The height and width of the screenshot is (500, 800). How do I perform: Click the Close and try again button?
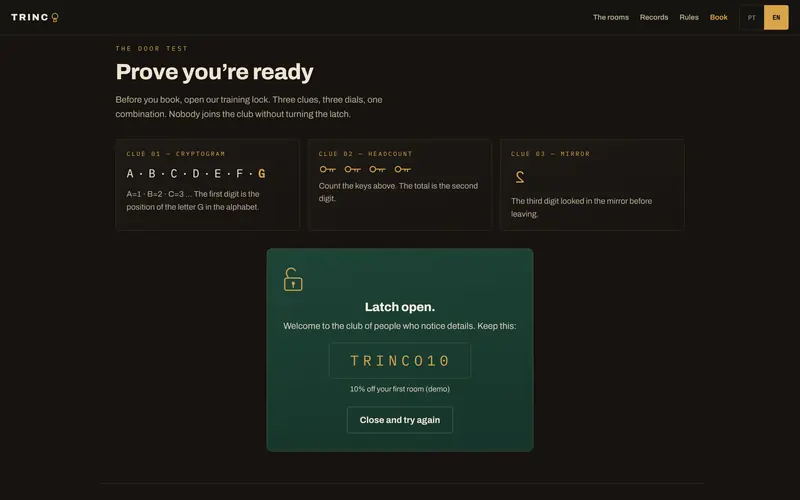(x=399, y=420)
